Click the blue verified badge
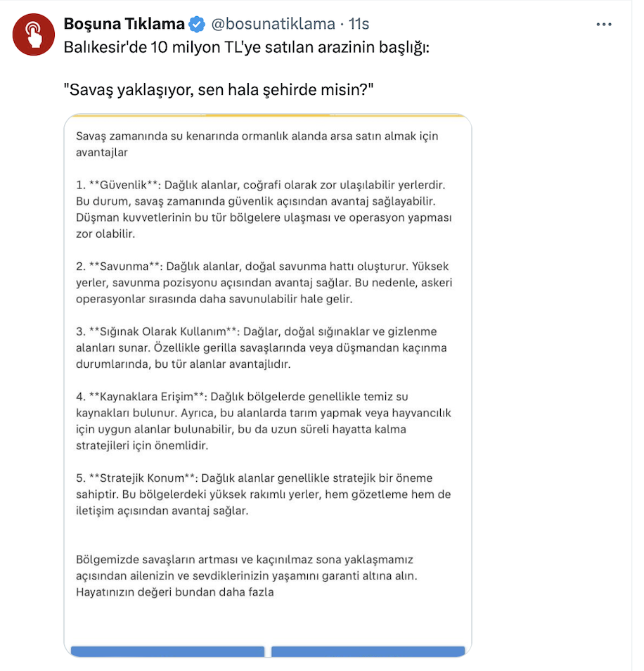This screenshot has width=644, height=671. [x=198, y=25]
